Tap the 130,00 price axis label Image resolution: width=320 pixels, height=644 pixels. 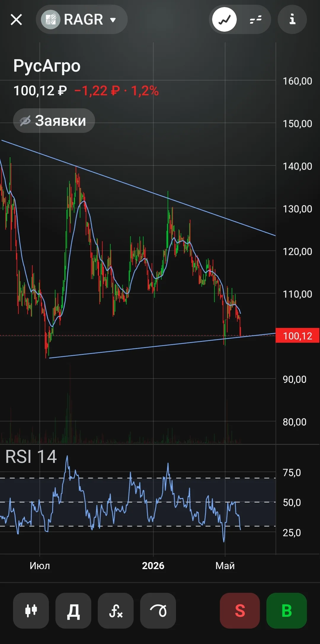tap(297, 209)
